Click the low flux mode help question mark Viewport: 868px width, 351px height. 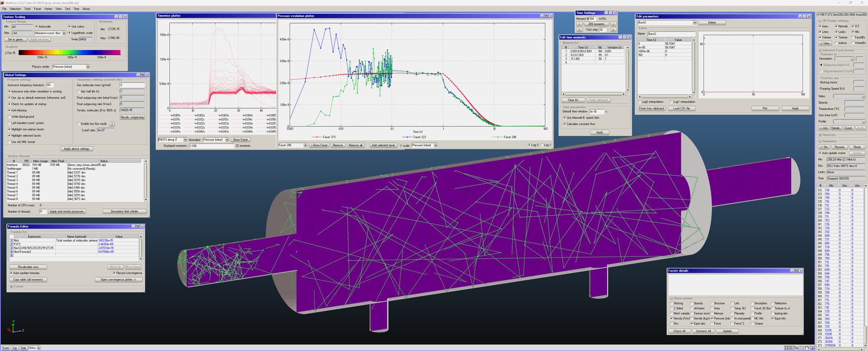click(x=112, y=123)
